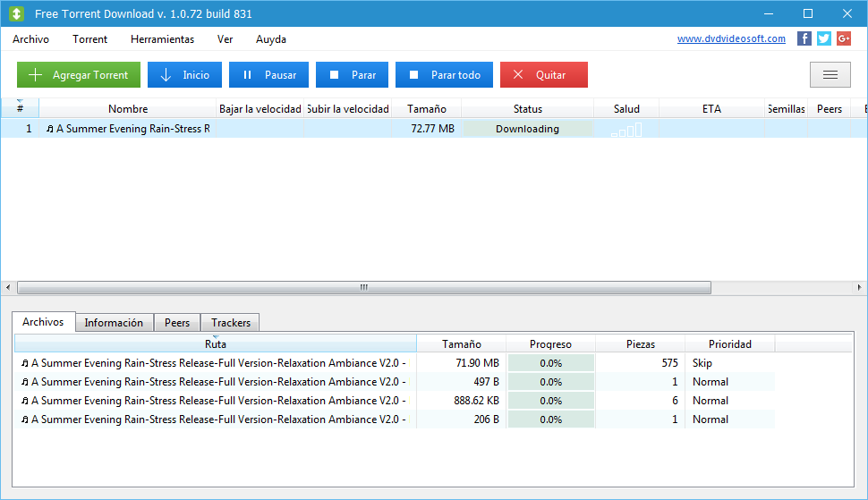The height and width of the screenshot is (500, 868).
Task: Click progress bar of 888.62 KB file
Action: [551, 401]
